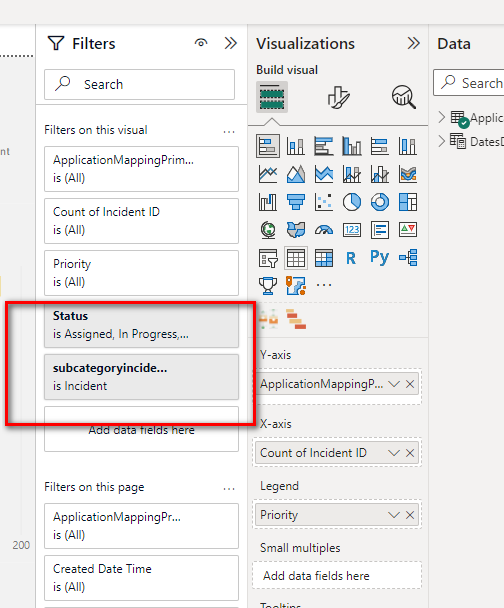This screenshot has height=608, width=504.
Task: Select the Gantt custom visual
Action: tap(296, 319)
